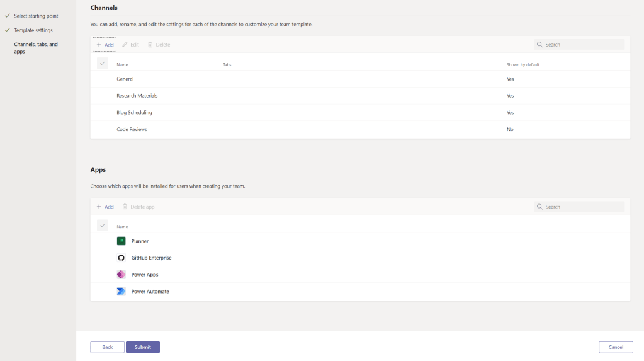This screenshot has width=644, height=361.
Task: Select the Code Reviews channel row
Action: point(132,129)
